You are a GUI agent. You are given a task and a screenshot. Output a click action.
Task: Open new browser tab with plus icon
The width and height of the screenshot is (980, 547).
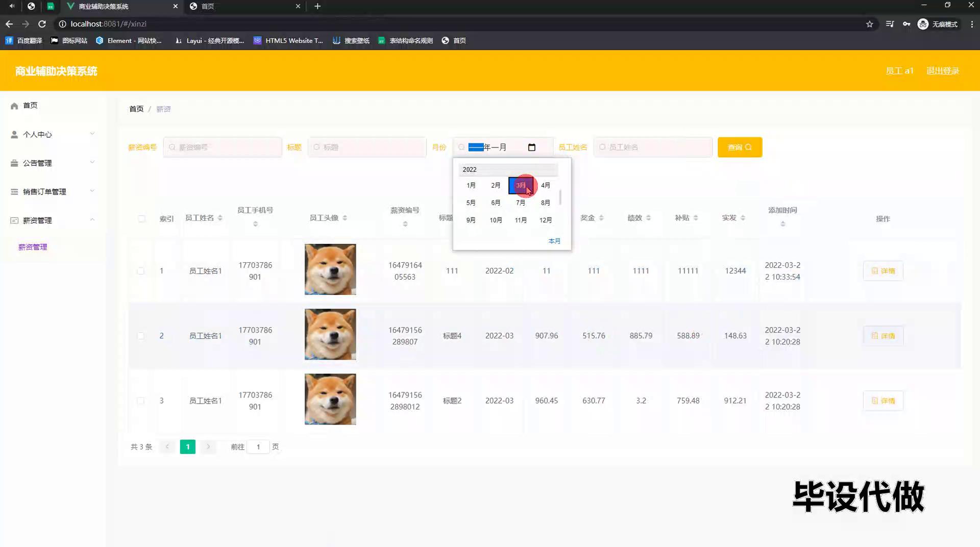[317, 6]
